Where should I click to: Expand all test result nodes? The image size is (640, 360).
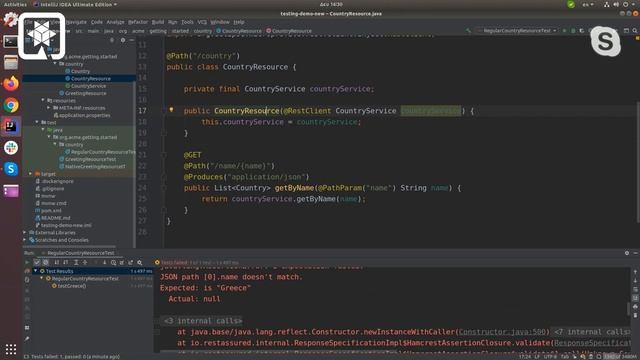point(76,262)
